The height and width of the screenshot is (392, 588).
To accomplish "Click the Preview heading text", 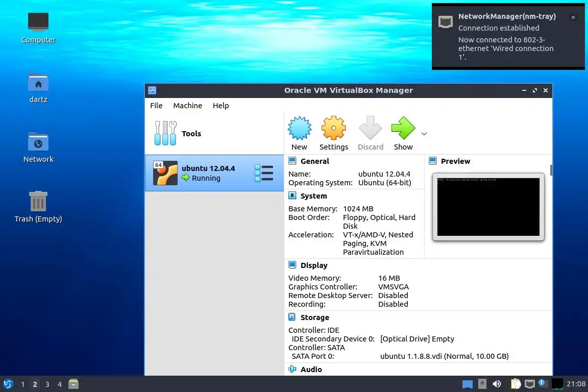I will click(455, 161).
